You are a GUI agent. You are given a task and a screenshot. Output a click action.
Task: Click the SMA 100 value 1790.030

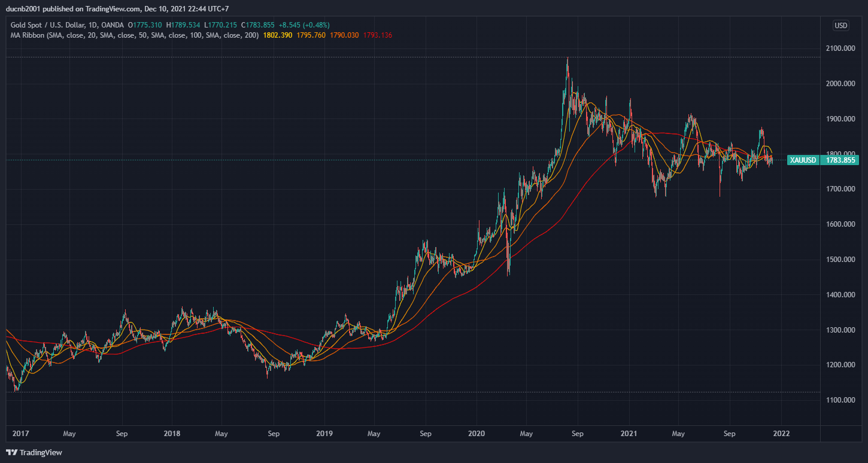click(x=345, y=35)
